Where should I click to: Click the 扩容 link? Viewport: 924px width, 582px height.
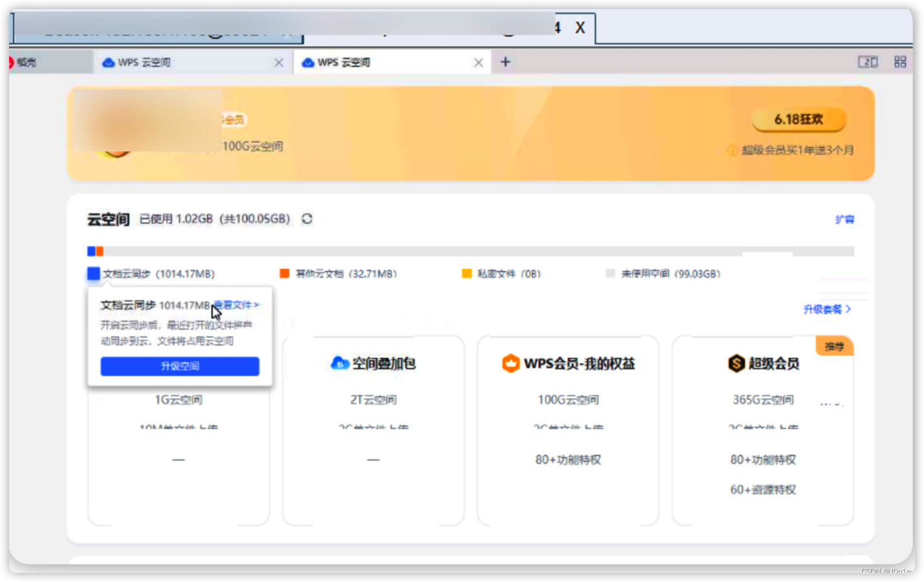point(845,220)
